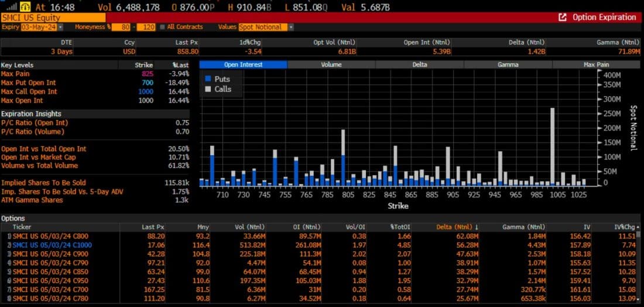
Task: Click the grey Calls legend swatch
Action: [208, 89]
